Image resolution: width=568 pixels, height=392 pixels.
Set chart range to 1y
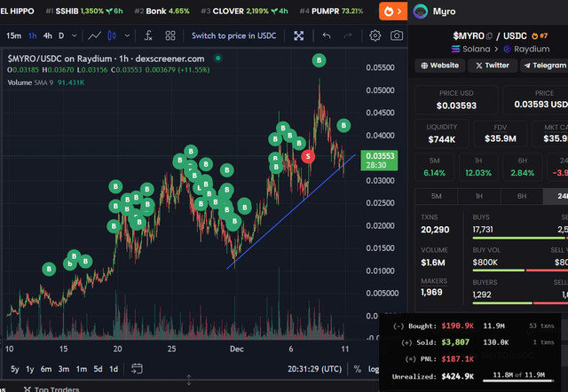pyautogui.click(x=30, y=369)
